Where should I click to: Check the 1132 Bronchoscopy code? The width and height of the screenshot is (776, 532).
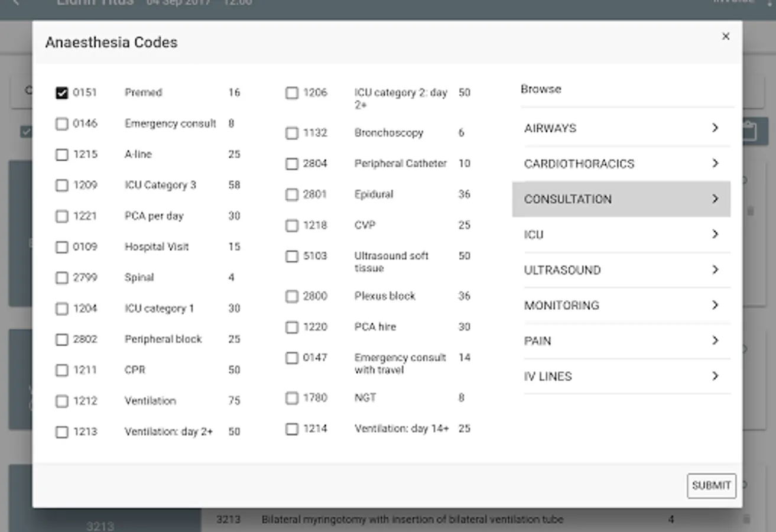point(292,133)
